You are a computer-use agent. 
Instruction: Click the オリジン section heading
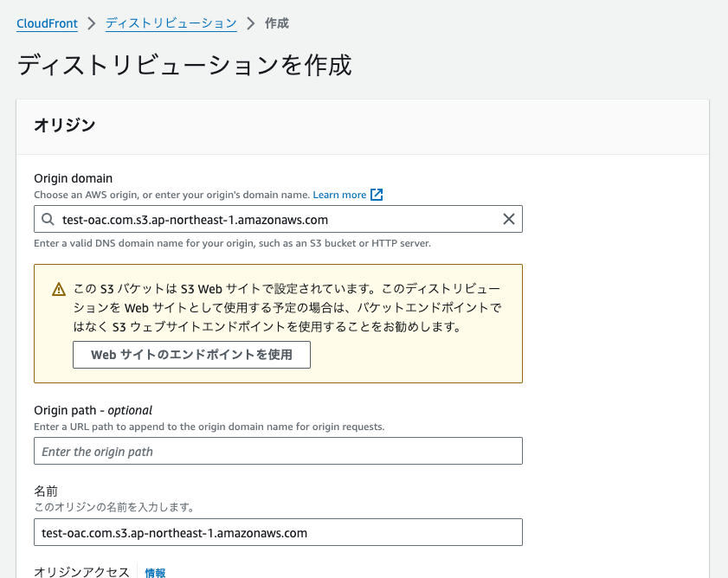click(x=65, y=125)
